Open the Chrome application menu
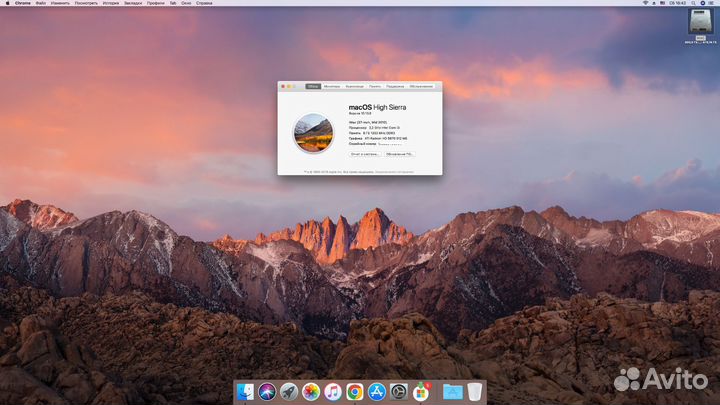 coord(22,3)
